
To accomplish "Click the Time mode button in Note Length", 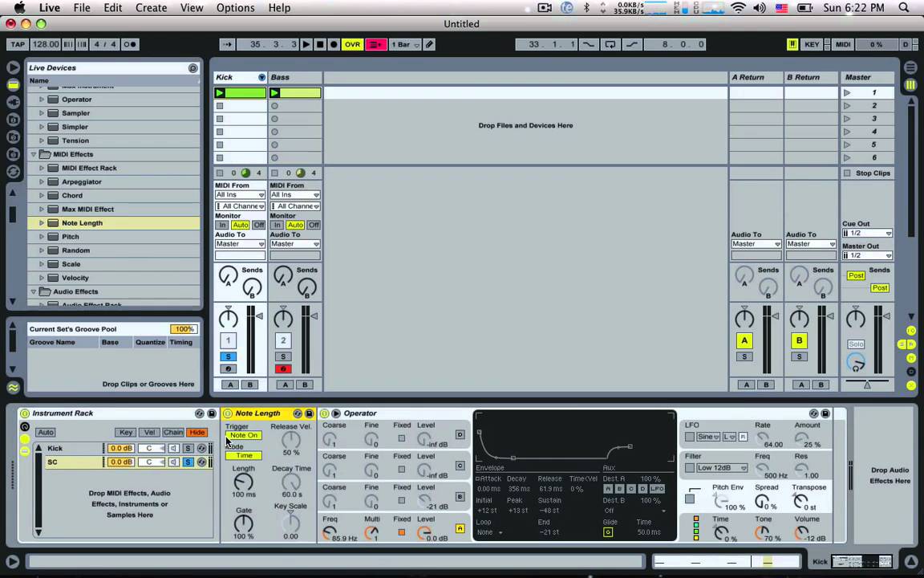I will click(243, 455).
